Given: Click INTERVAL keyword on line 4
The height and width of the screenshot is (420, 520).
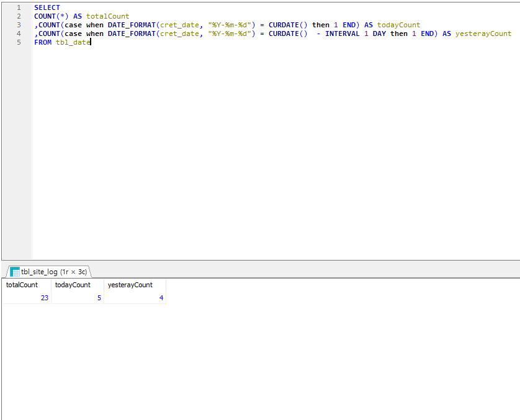Looking at the screenshot, I should (343, 34).
